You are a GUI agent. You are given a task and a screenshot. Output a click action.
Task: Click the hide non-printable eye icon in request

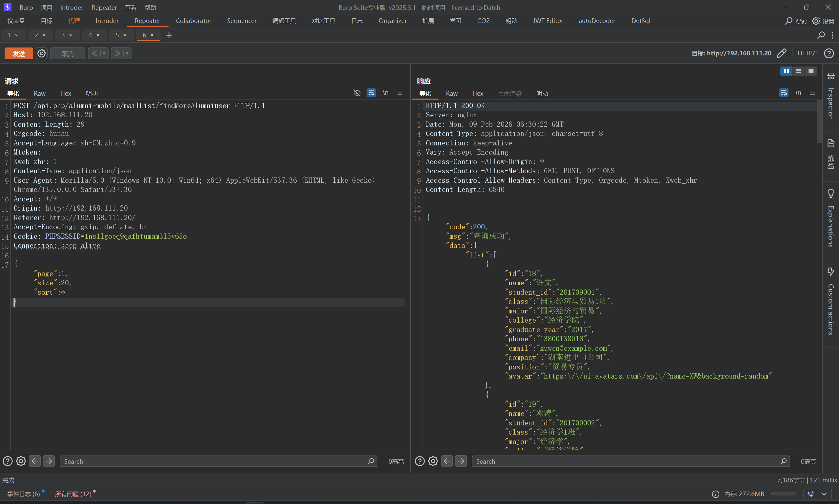pos(357,93)
